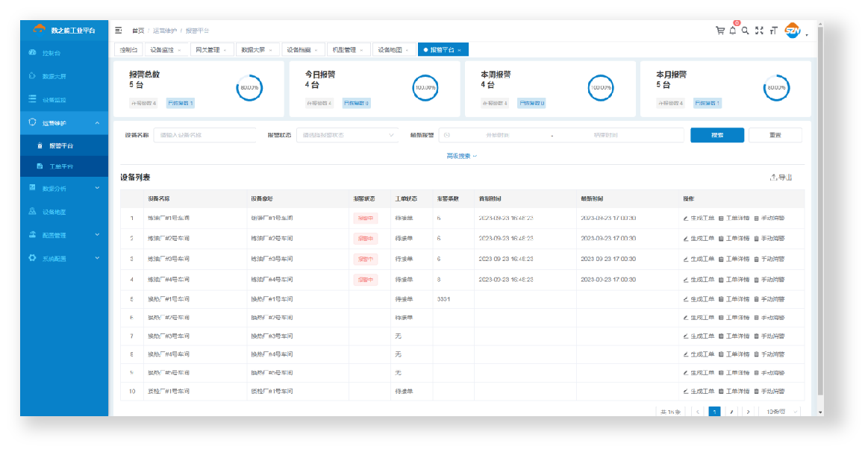The image size is (868, 452).
Task: Collapse sidebar with the hamburger icon
Action: point(119,31)
